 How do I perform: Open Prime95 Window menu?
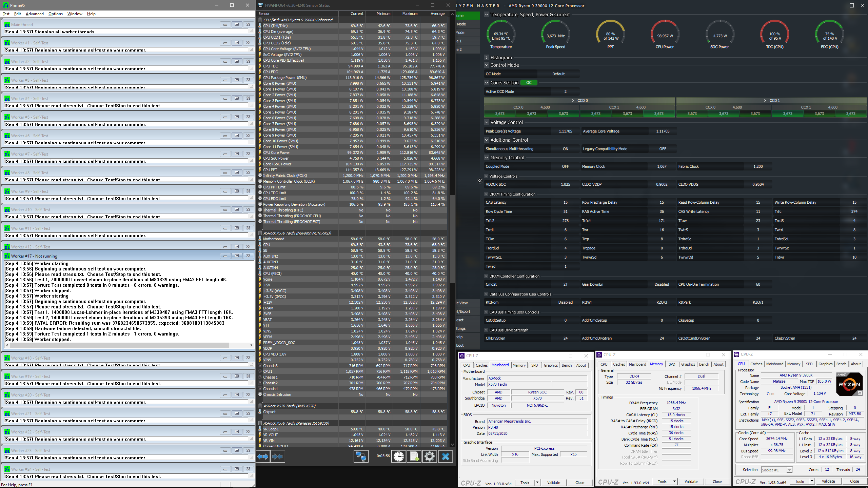[x=75, y=14]
